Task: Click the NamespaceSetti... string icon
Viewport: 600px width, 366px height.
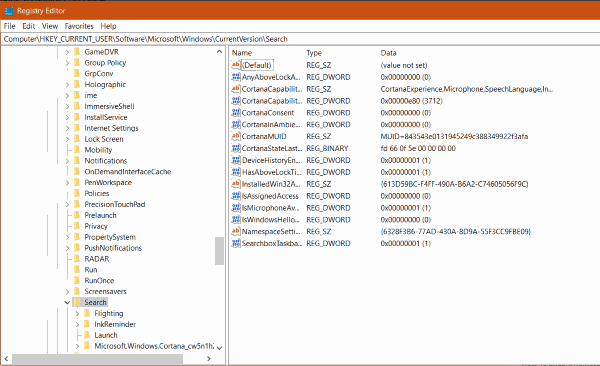Action: pos(236,231)
